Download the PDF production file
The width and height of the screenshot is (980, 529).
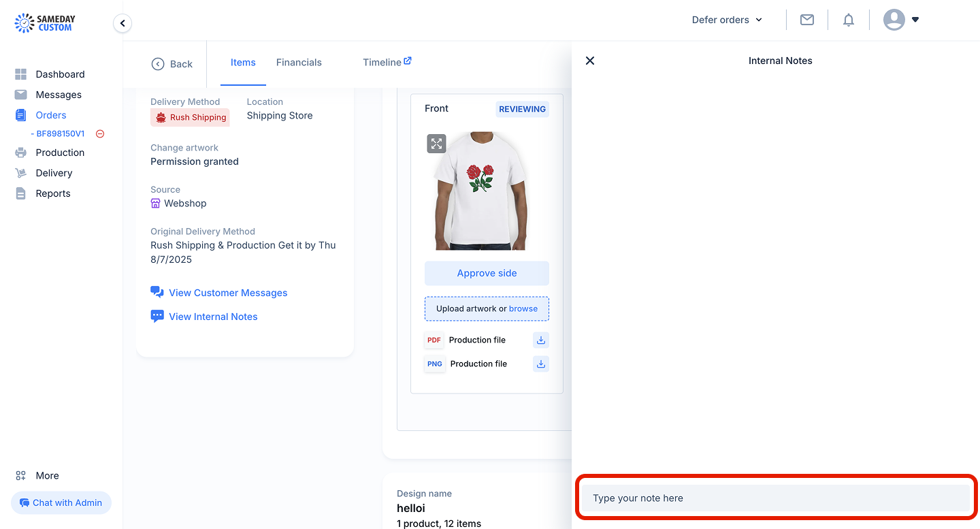point(541,340)
